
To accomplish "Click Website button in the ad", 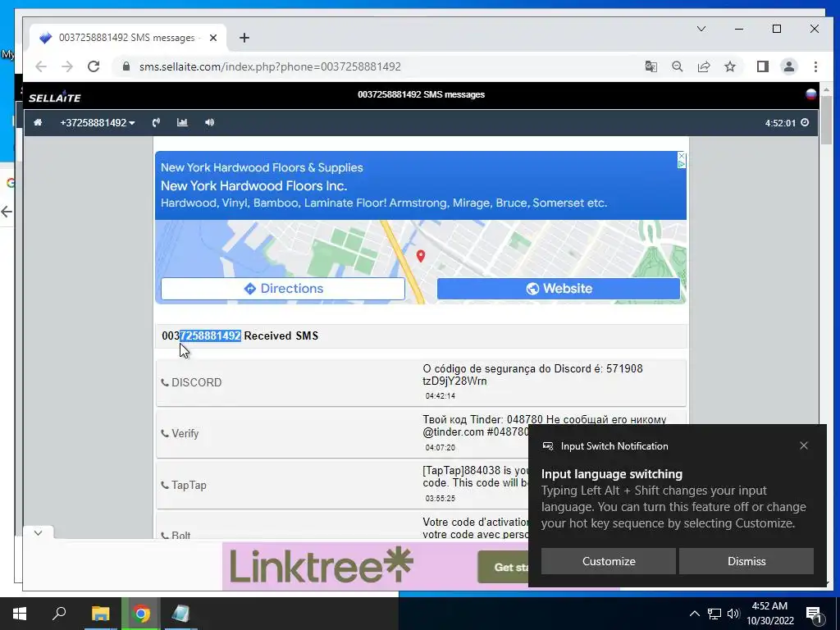I will [558, 288].
